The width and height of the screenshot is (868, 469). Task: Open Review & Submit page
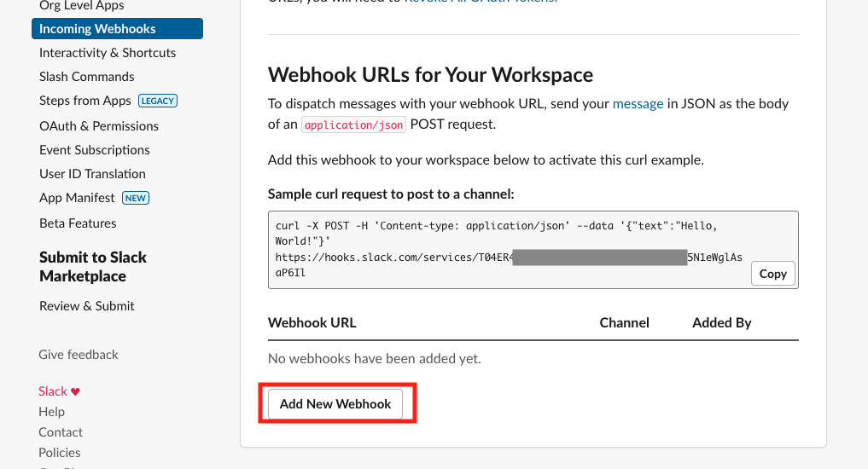(87, 306)
